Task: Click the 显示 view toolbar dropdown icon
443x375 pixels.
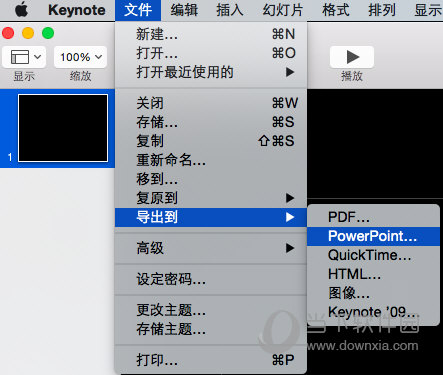Action: 24,57
